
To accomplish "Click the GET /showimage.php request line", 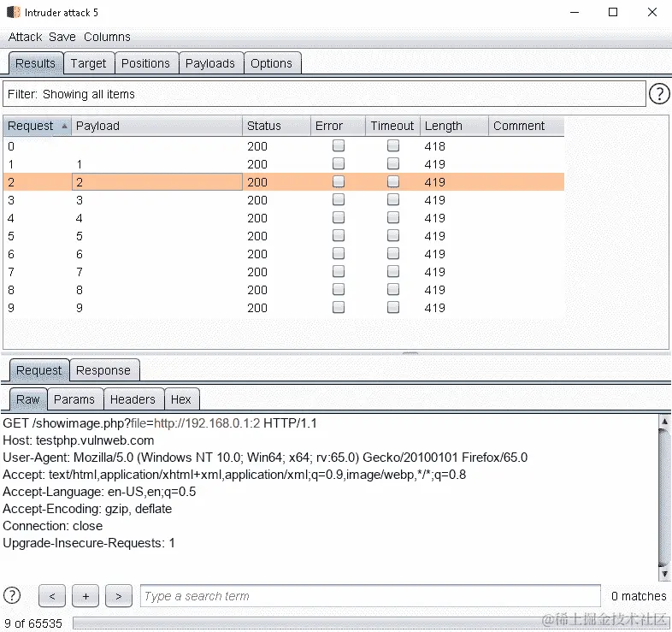I will (159, 423).
